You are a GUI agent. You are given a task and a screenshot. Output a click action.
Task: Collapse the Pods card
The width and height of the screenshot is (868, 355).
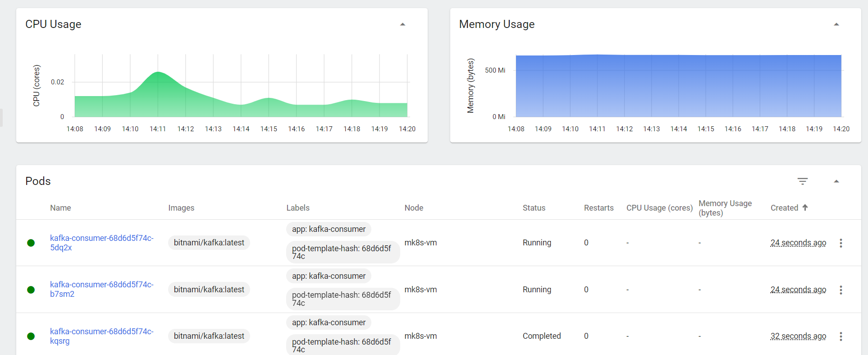point(836,181)
